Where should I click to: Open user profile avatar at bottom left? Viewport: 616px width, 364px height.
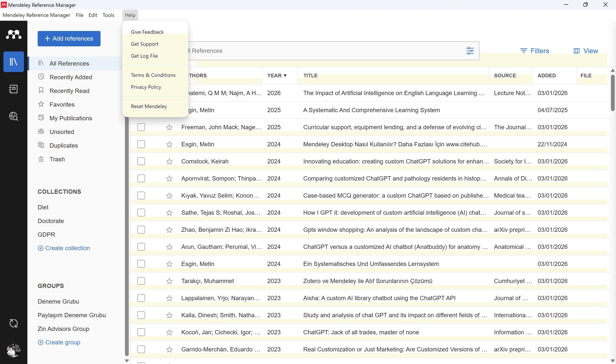point(13,350)
